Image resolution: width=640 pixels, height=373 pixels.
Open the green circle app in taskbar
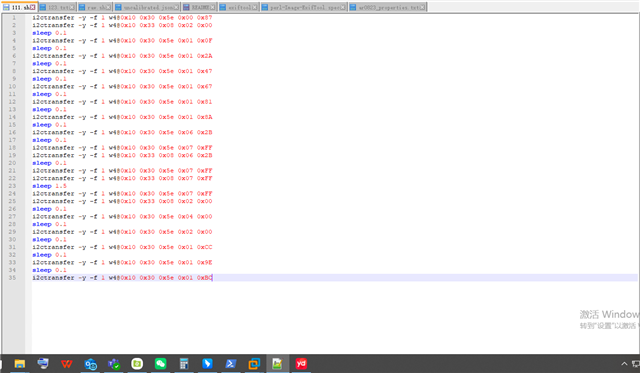tap(137, 363)
